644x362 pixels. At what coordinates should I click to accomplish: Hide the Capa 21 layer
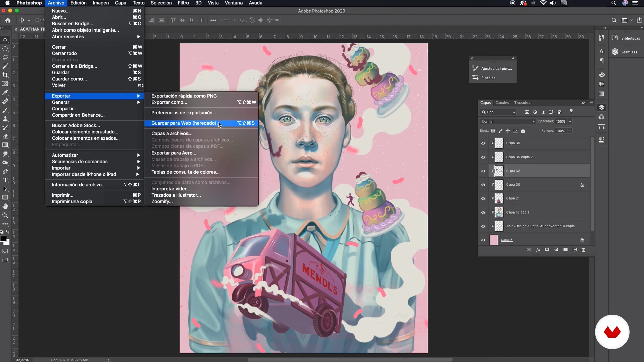pyautogui.click(x=483, y=198)
